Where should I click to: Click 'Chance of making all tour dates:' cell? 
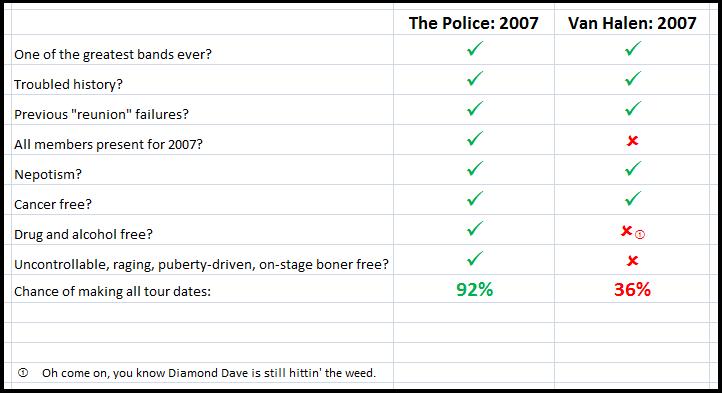point(202,289)
